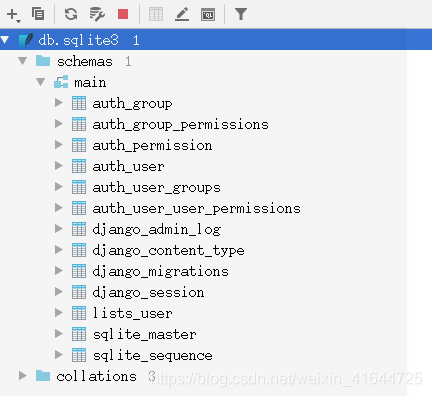This screenshot has width=432, height=397.
Task: Click the auth_group table icon
Action: click(x=79, y=103)
